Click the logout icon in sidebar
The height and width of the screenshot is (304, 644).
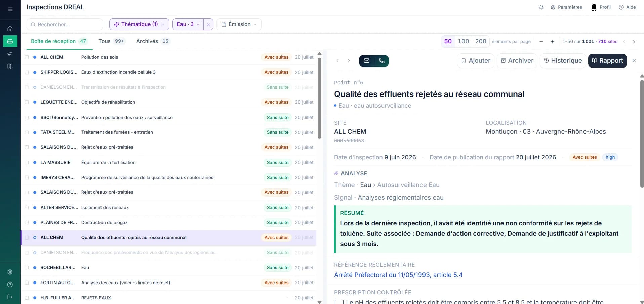(x=10, y=297)
